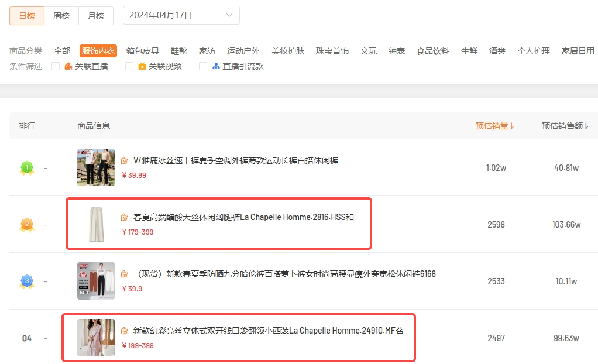Select the 全部 category filter
This screenshot has width=598, height=364.
[62, 51]
